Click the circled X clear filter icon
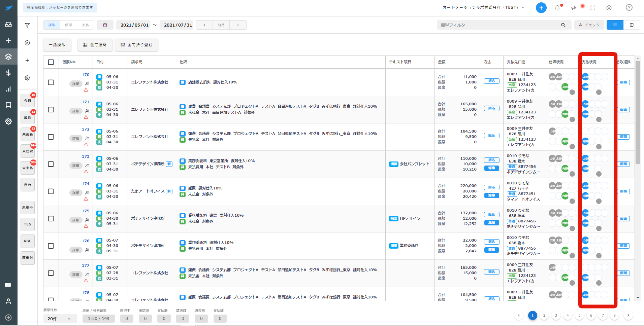 pyautogui.click(x=27, y=43)
